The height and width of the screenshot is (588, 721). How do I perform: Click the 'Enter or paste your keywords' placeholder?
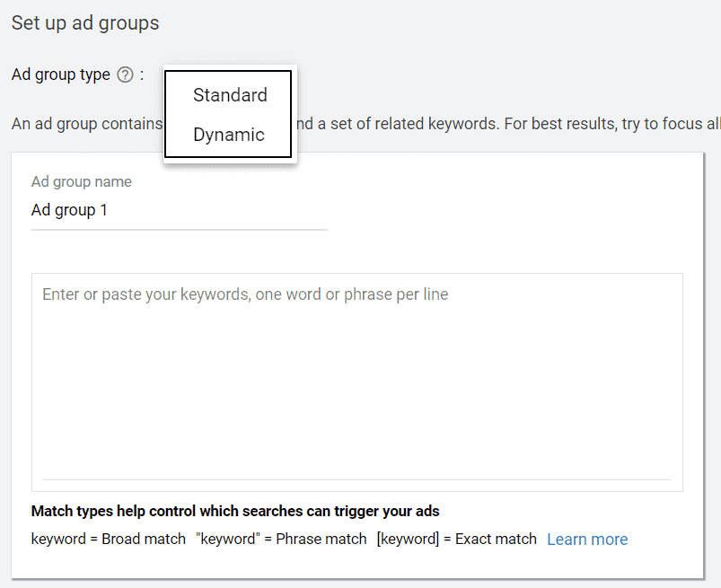pyautogui.click(x=245, y=294)
